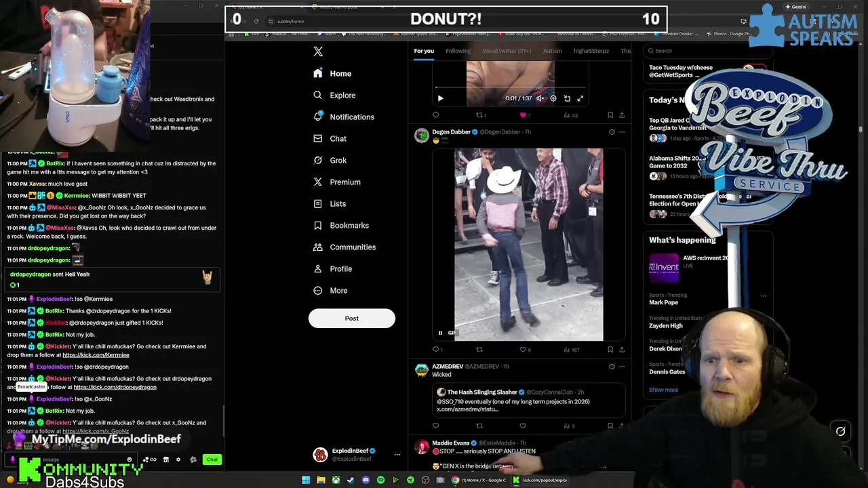Open Lists in X sidebar

tap(330, 203)
